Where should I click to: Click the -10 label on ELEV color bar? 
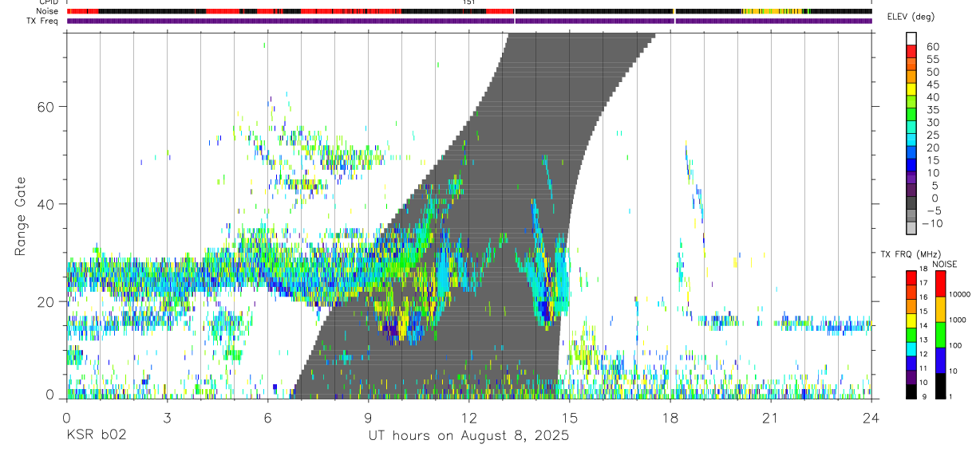click(x=932, y=224)
